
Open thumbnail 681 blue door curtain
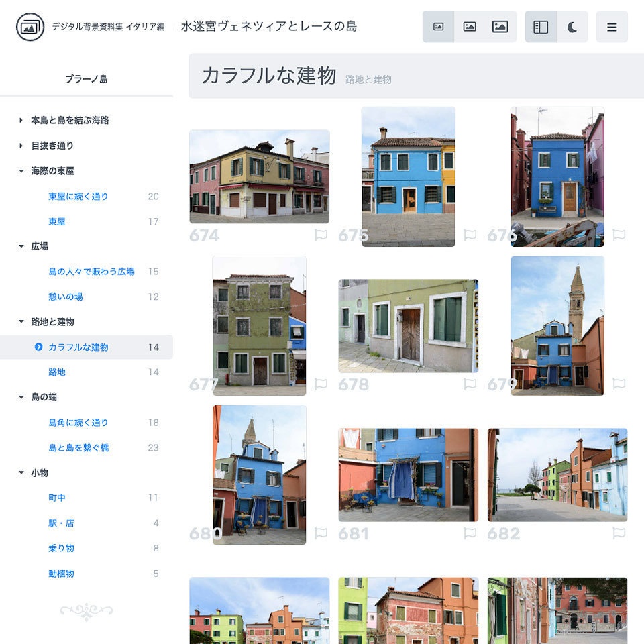tap(409, 475)
